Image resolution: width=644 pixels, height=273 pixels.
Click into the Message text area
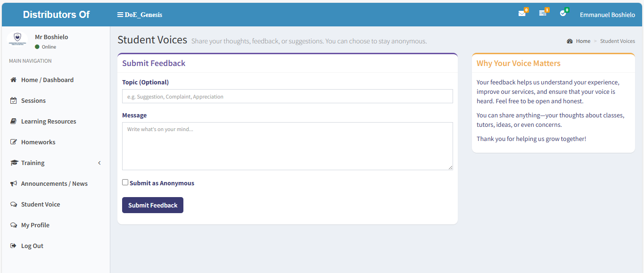coord(287,146)
